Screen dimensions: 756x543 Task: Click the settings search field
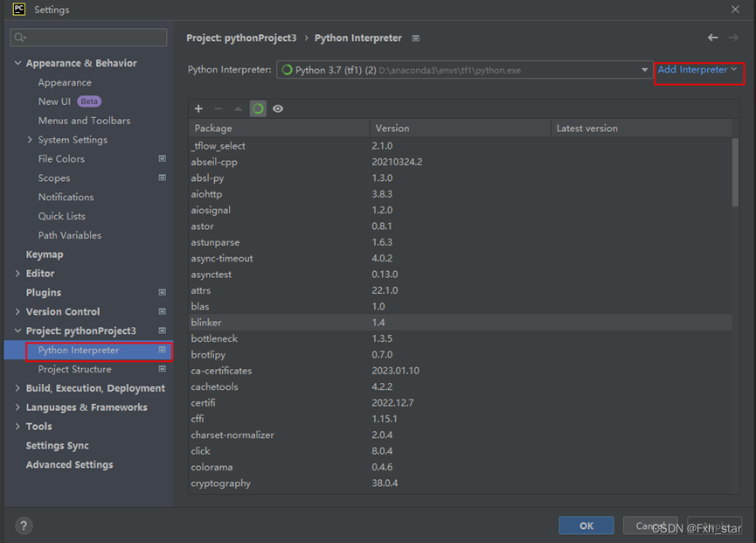[89, 37]
